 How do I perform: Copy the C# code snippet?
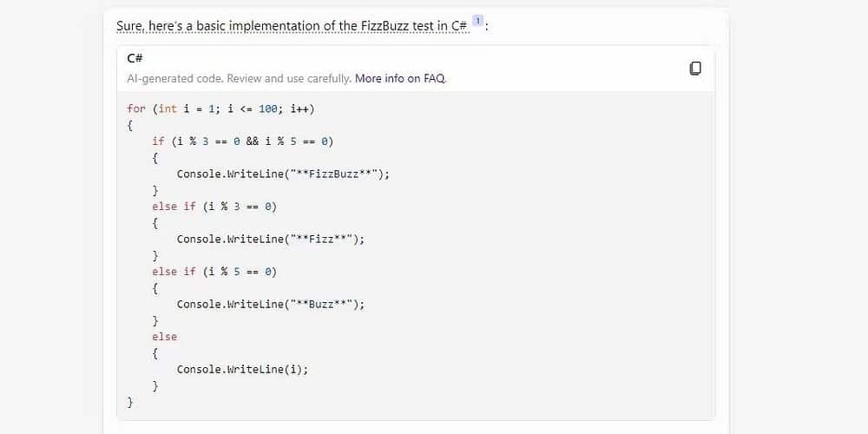point(695,69)
